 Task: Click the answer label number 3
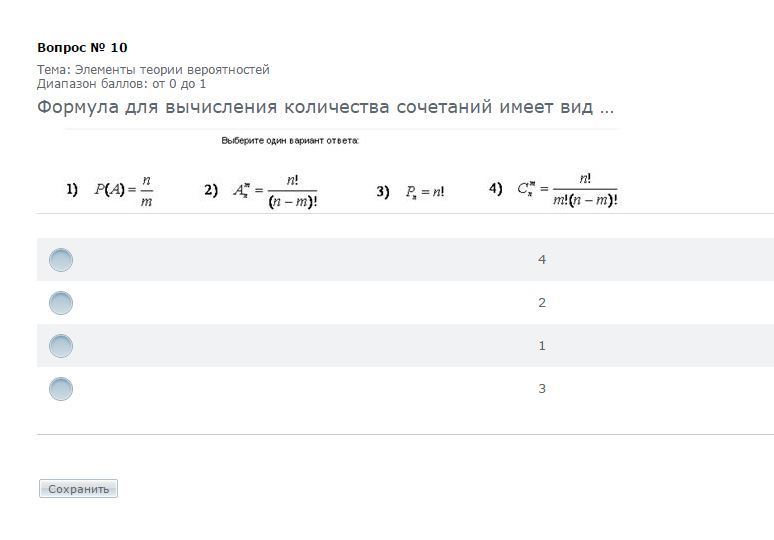pyautogui.click(x=542, y=389)
